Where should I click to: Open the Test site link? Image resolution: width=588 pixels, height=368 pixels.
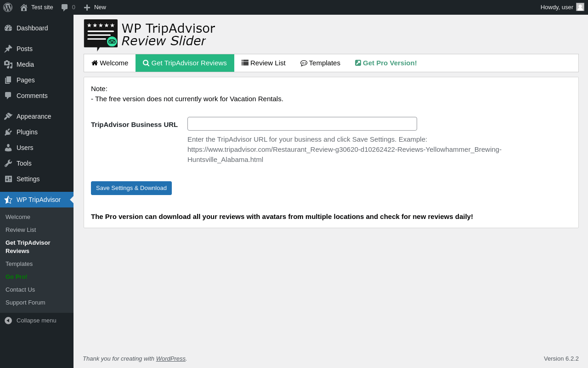37,7
